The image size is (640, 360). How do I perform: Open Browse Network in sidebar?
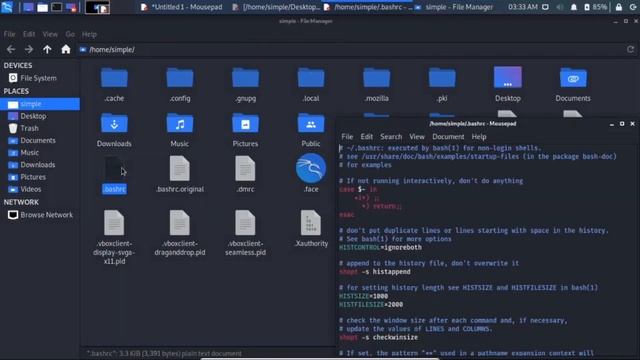point(40,215)
